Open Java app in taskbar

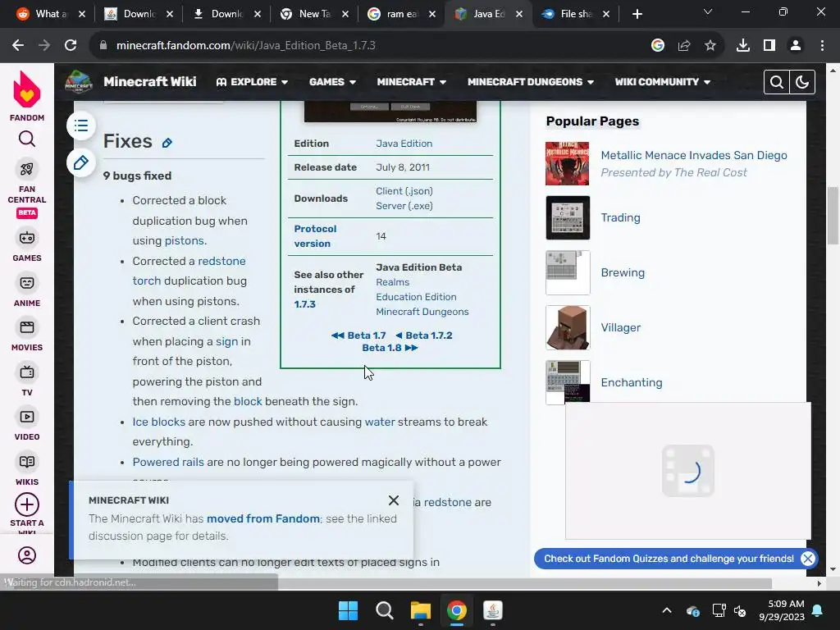click(492, 610)
